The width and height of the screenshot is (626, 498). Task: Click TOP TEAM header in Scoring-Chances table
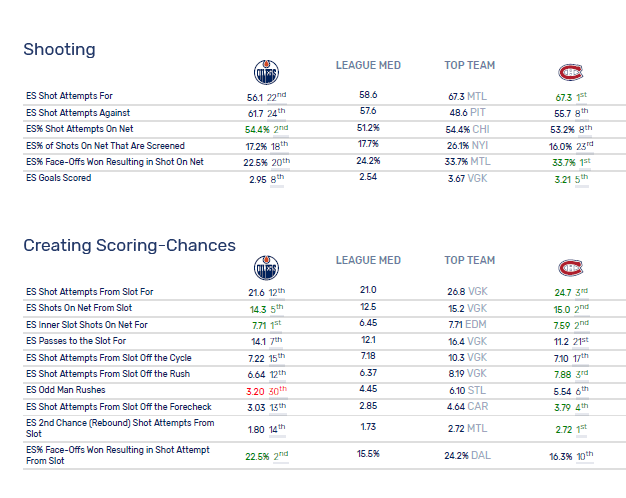click(x=469, y=261)
